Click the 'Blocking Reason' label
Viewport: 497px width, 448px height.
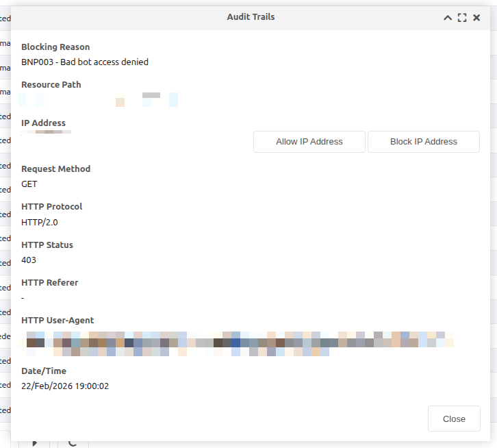[55, 47]
